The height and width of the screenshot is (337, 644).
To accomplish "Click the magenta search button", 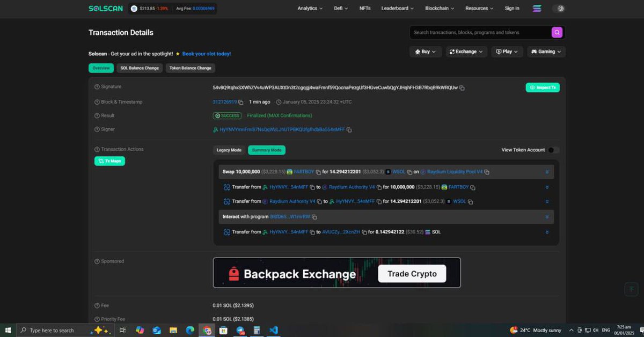I will click(557, 32).
